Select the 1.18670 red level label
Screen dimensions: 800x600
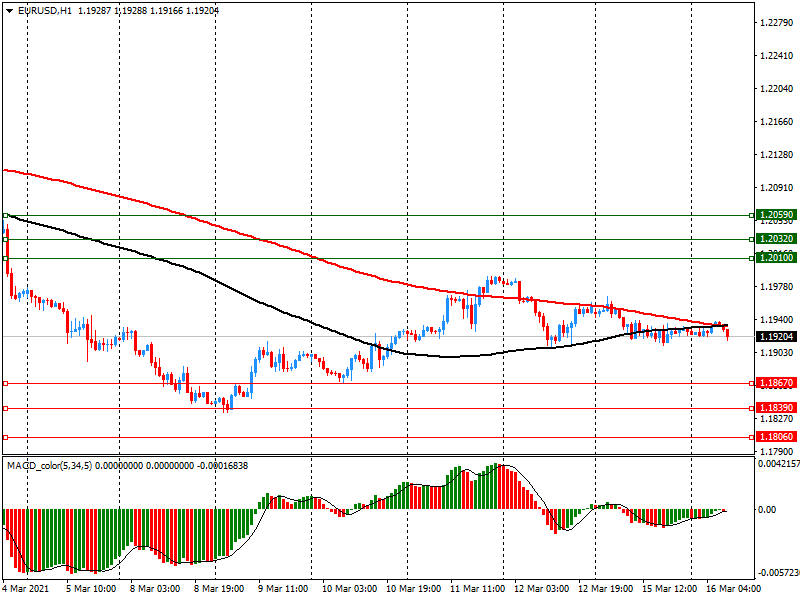tap(776, 383)
